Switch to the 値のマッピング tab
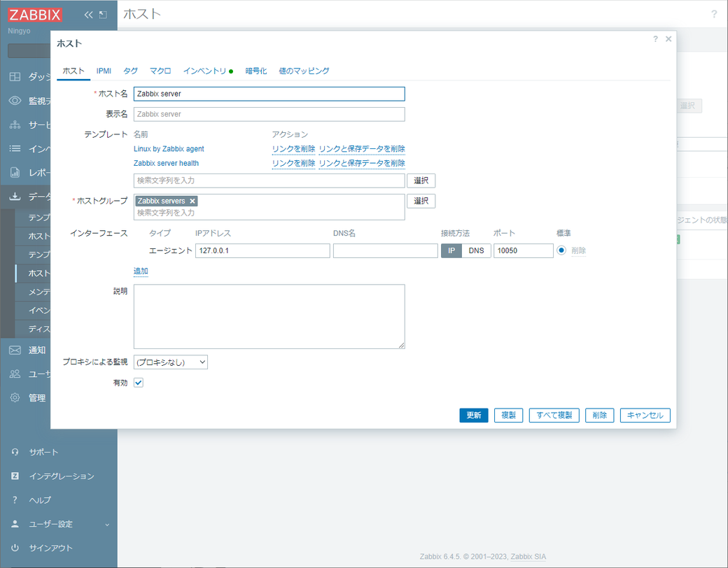728x568 pixels. (304, 71)
